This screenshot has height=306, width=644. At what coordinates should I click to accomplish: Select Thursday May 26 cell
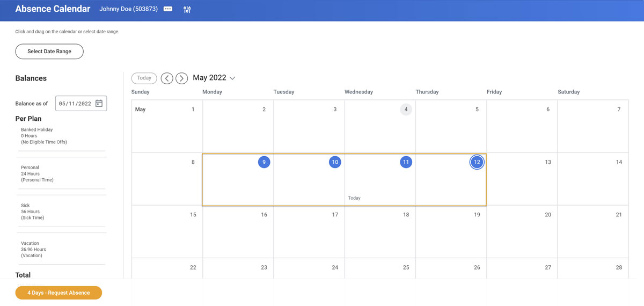(x=451, y=268)
